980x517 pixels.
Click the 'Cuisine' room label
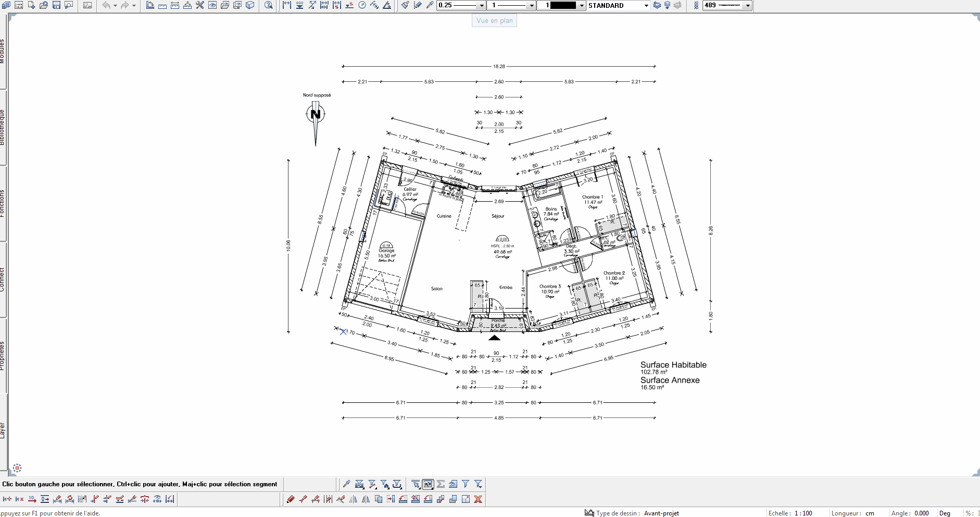coord(444,216)
